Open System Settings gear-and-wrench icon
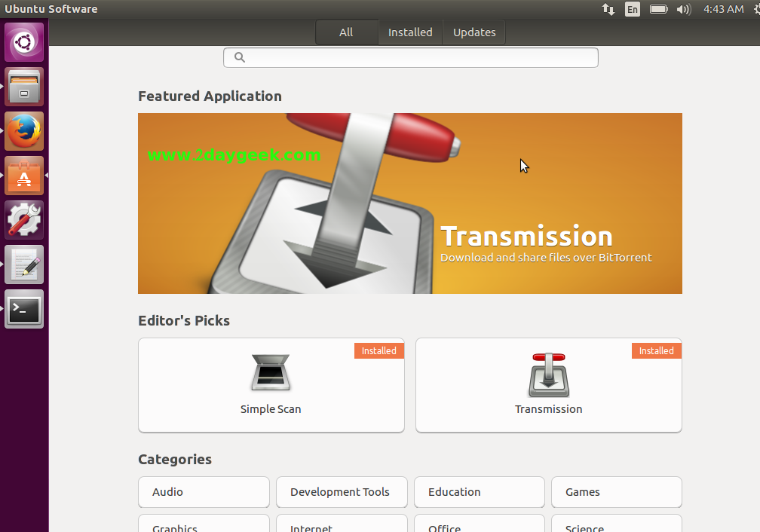Viewport: 760px width, 532px height. tap(24, 220)
